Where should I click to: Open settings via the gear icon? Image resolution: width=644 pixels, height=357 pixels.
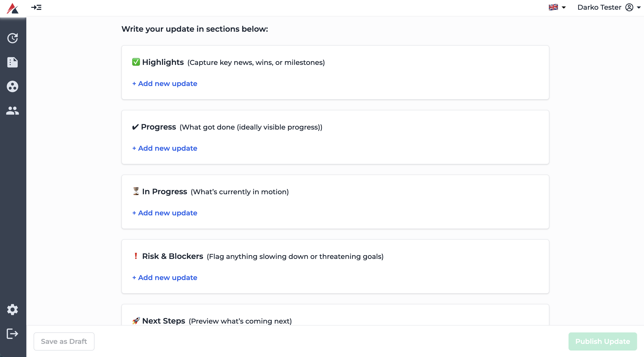[13, 310]
